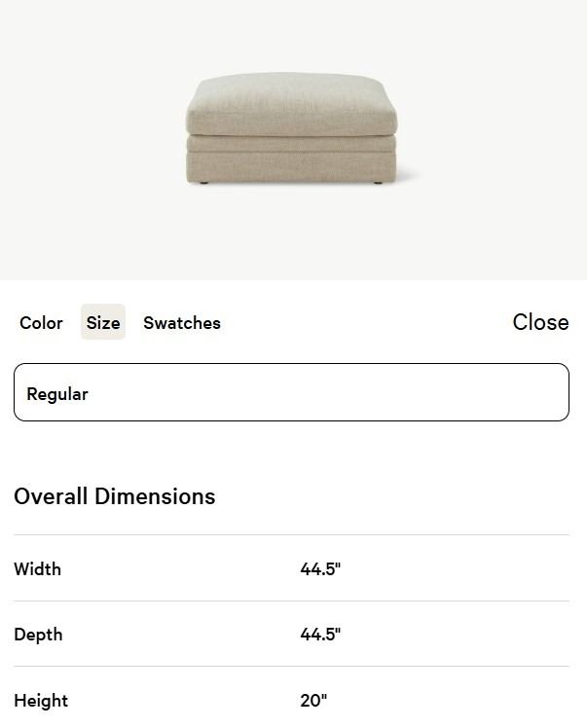
Task: Click the ottoman's middle seam band
Action: 291,143
